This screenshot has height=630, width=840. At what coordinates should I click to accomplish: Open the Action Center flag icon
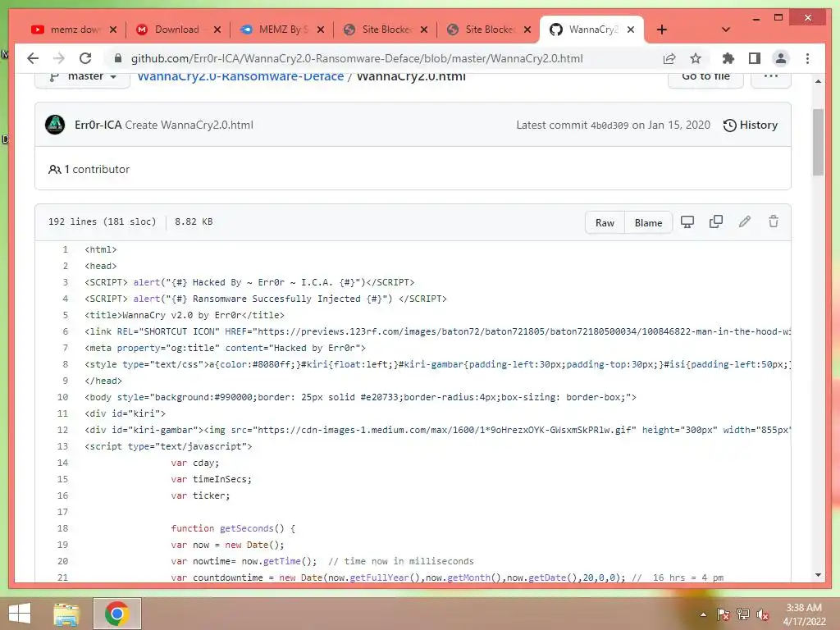[724, 614]
